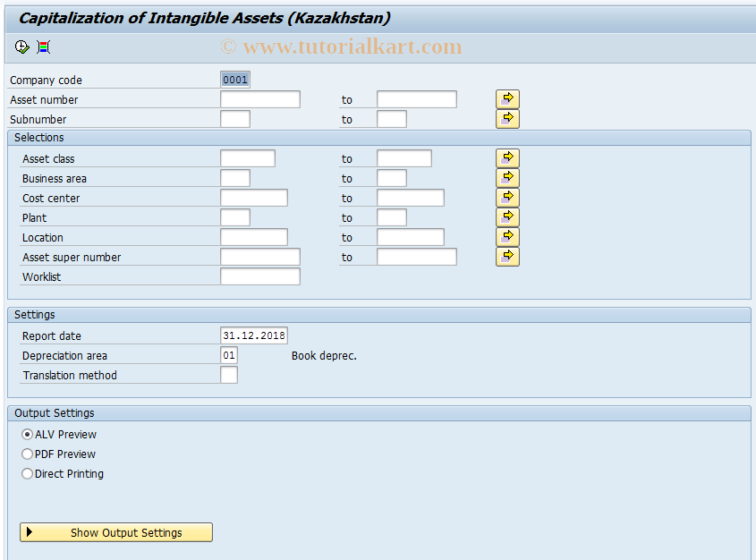Image resolution: width=756 pixels, height=560 pixels.
Task: Click the Settings group header
Action: tap(379, 315)
